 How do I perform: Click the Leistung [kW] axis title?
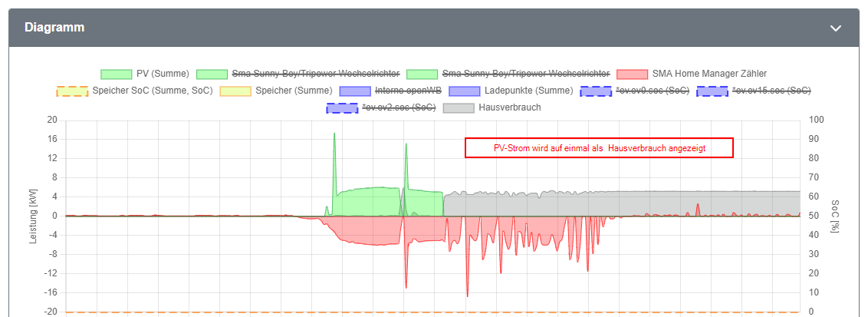pyautogui.click(x=33, y=216)
